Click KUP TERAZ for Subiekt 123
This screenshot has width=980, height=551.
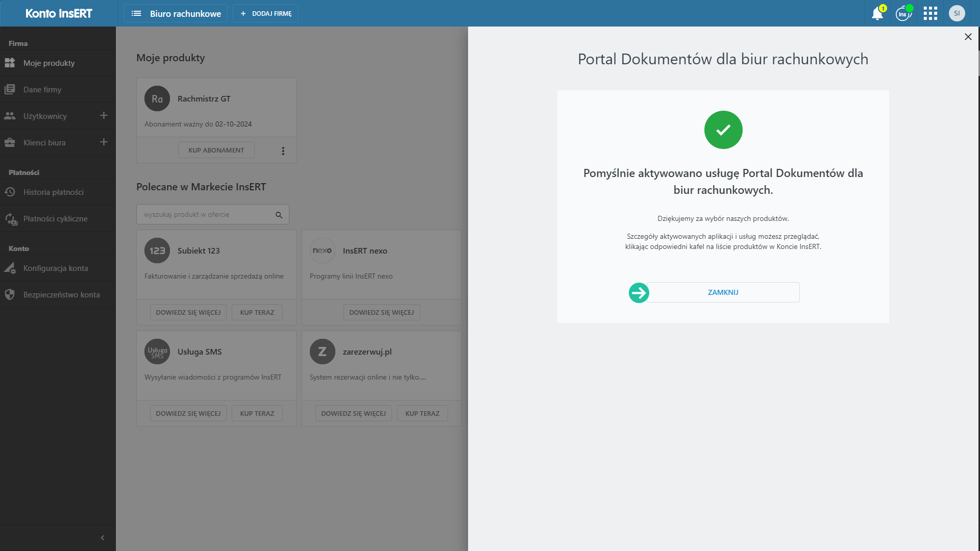[x=257, y=313]
